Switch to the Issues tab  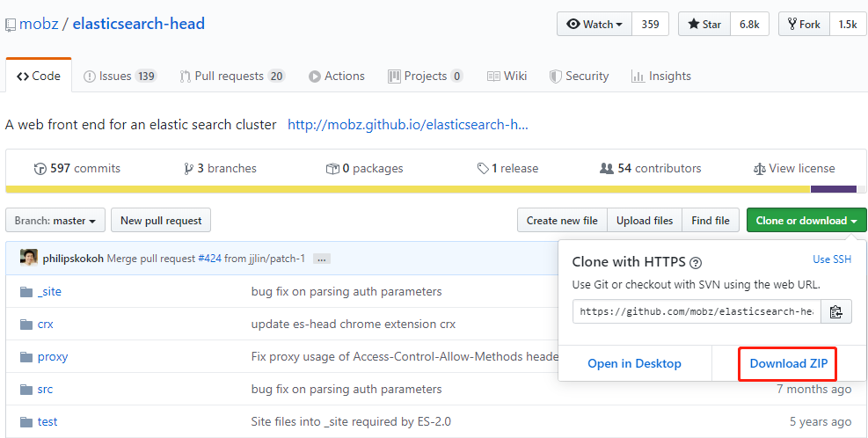point(120,77)
